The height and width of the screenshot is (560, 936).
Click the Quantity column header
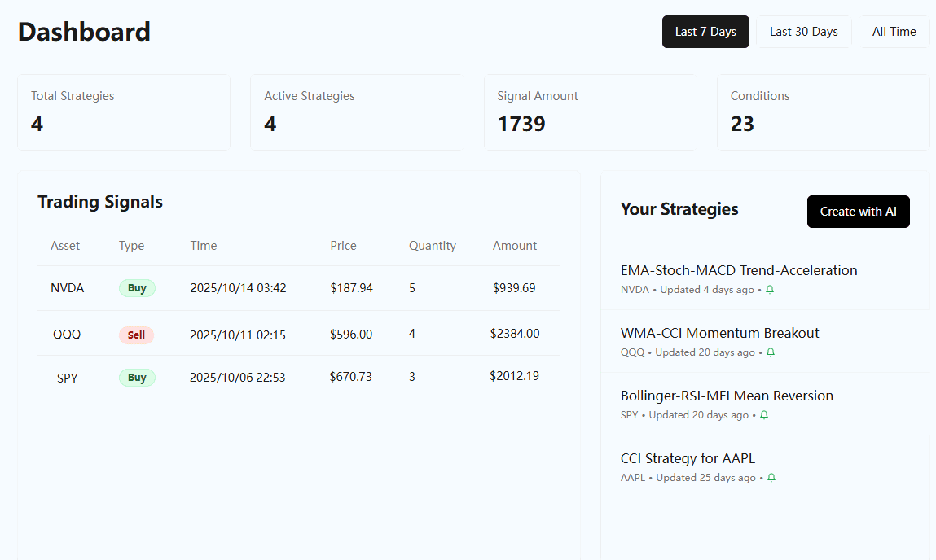coord(433,246)
